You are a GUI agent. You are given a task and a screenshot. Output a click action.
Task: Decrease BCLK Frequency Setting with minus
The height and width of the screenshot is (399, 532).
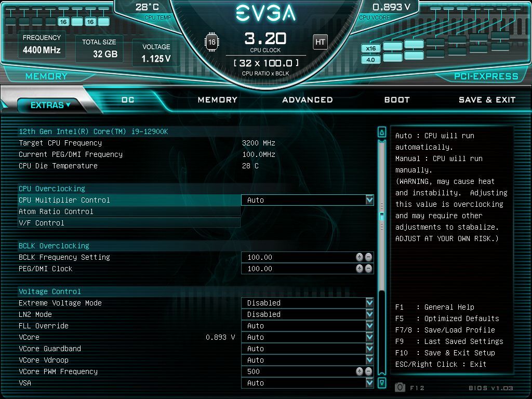[x=368, y=257]
